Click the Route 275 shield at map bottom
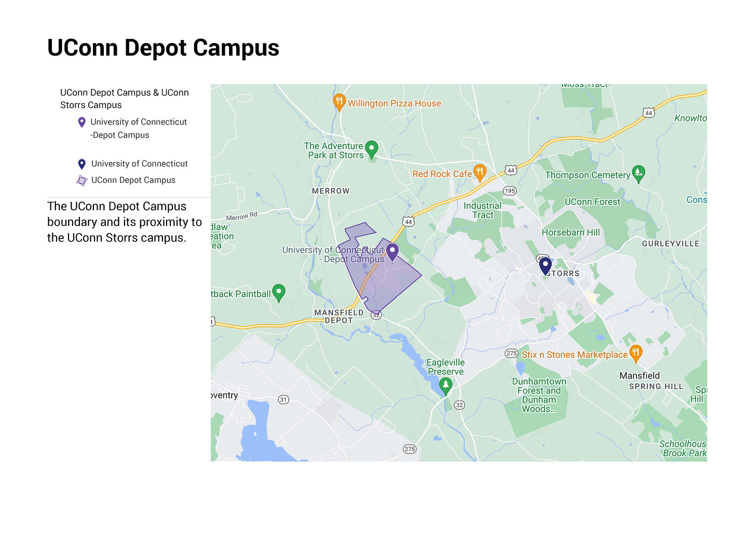The height and width of the screenshot is (535, 756). point(410,449)
